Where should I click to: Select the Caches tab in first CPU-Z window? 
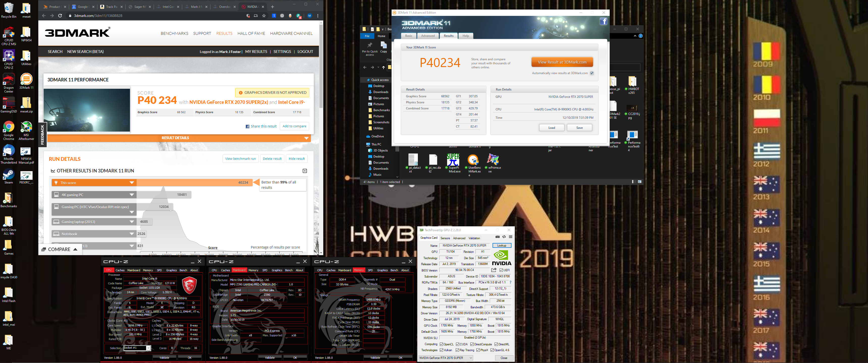click(x=120, y=270)
